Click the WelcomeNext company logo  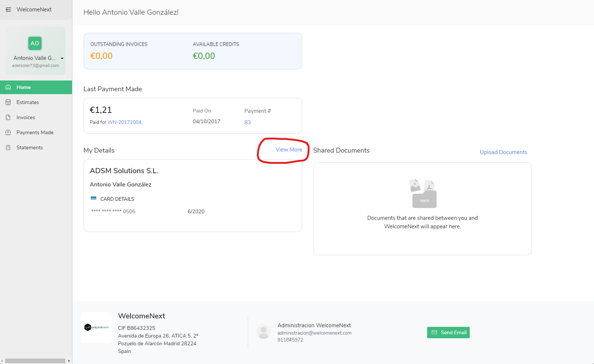(97, 327)
